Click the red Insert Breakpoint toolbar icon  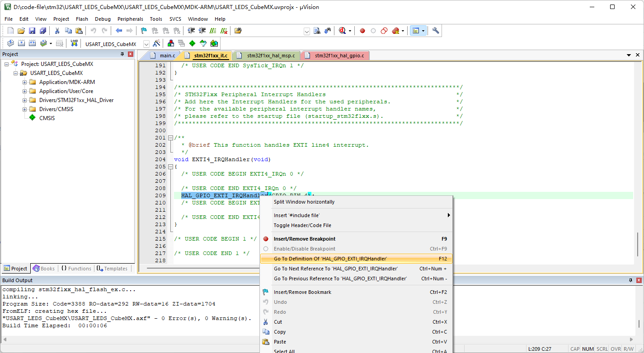coord(362,31)
